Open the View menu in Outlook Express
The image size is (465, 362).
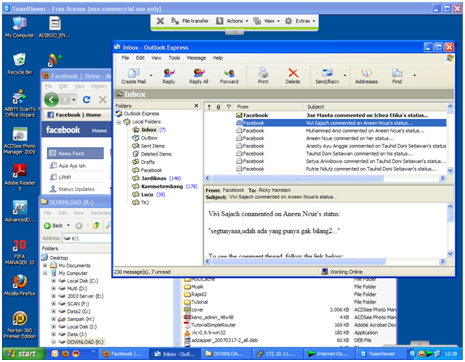click(x=156, y=58)
